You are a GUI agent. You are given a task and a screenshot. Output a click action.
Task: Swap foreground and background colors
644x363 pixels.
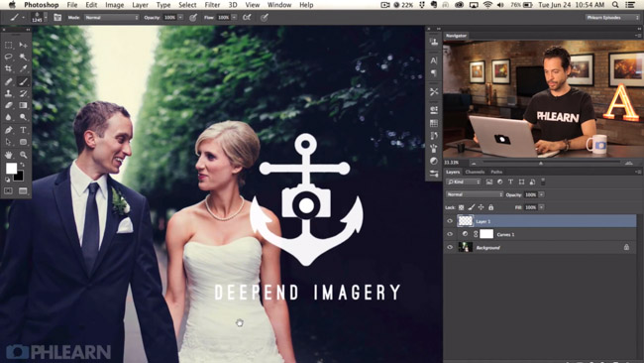coord(23,165)
